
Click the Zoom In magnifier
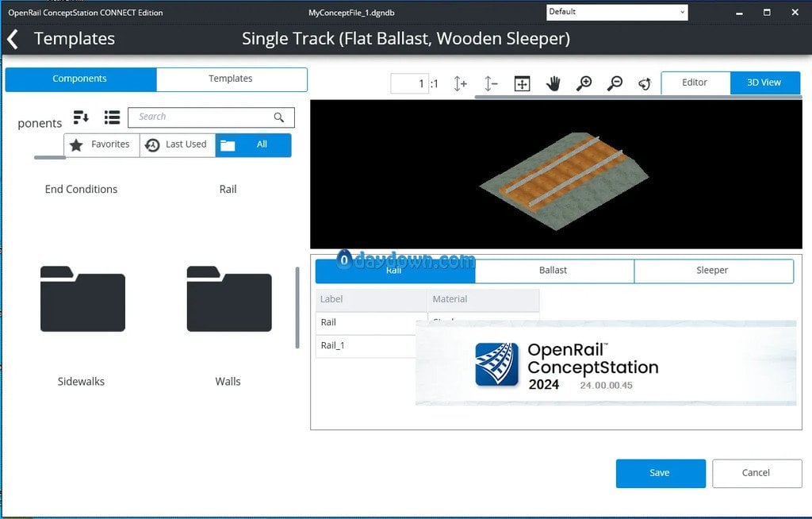coord(584,83)
